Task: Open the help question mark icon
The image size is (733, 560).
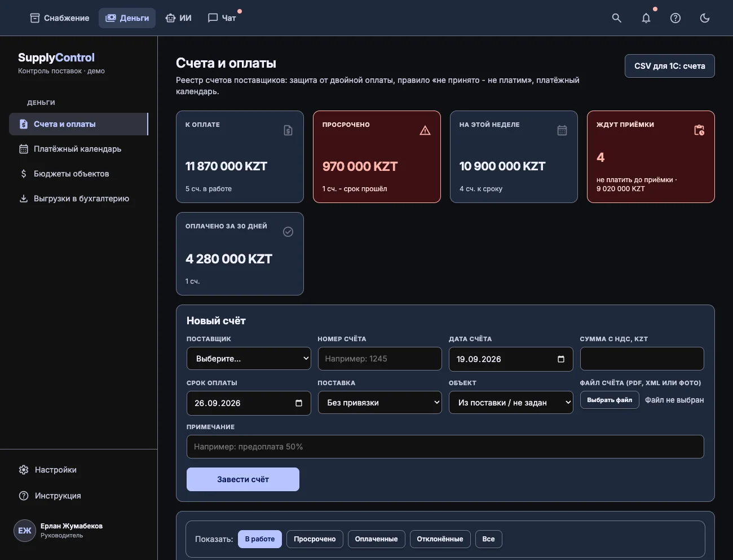Action: coord(675,18)
